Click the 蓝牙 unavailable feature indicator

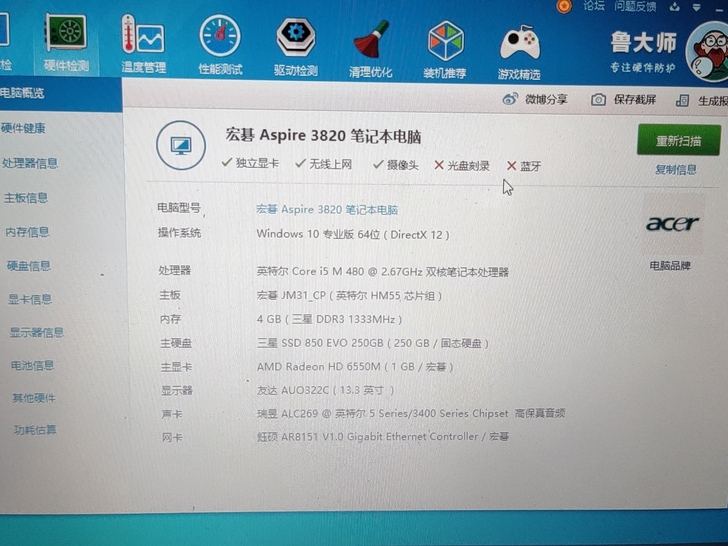524,166
